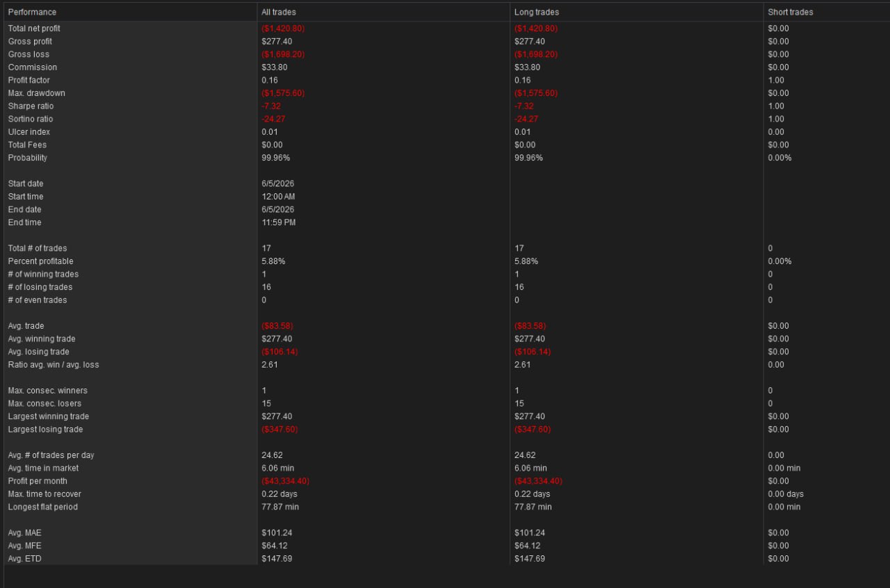Click All trades Longest flat period 77.87 min
Image resolution: width=890 pixels, height=588 pixels.
280,507
